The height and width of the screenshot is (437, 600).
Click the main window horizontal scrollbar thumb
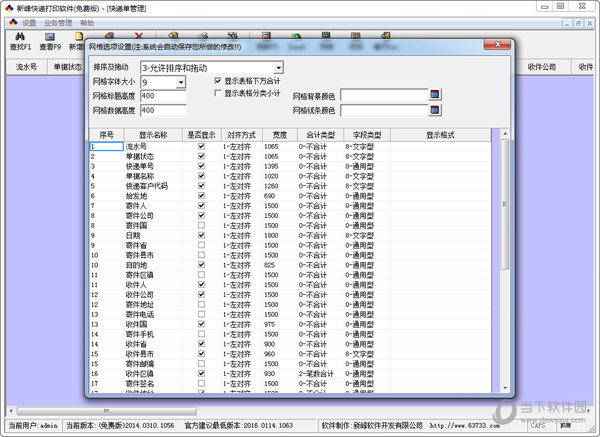(x=107, y=411)
